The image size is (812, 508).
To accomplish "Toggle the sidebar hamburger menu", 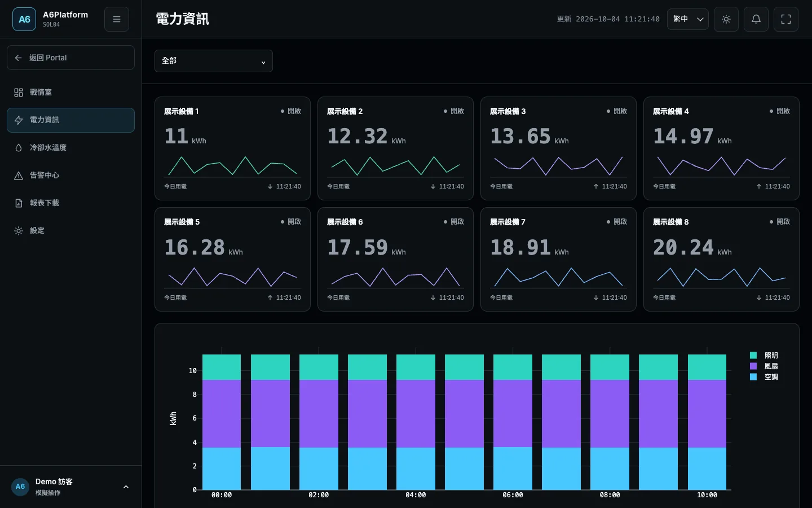I will click(x=117, y=19).
